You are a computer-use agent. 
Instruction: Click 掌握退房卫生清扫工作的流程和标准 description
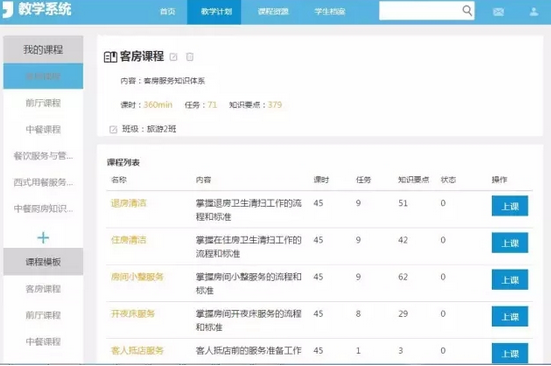tap(249, 210)
